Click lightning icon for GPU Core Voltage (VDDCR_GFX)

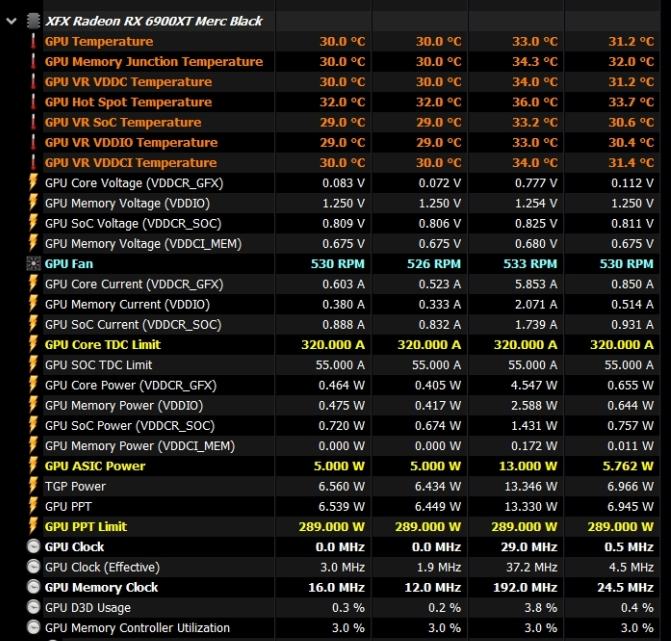[33, 182]
